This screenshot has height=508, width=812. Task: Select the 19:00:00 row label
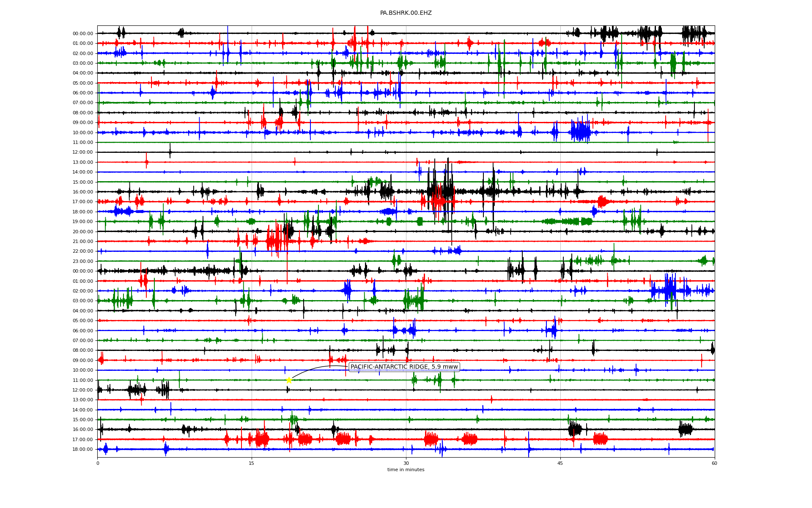click(x=83, y=222)
